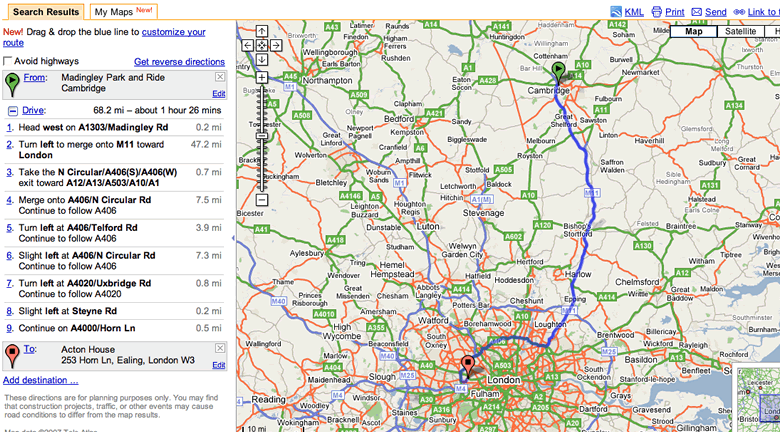Pan the map left with the arrow
This screenshot has height=432, width=780.
pos(248,45)
